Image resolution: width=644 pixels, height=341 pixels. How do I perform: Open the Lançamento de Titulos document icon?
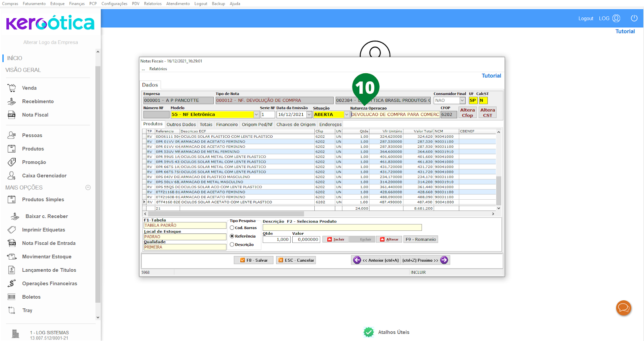pos(12,270)
